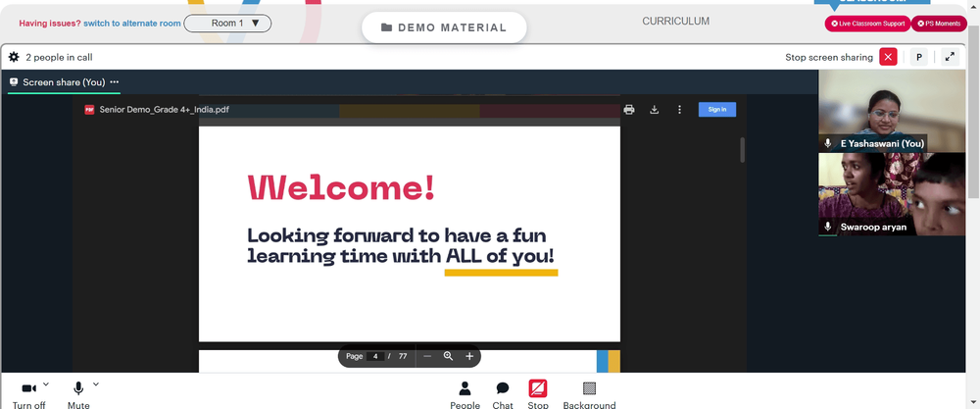
Task: Click the total pages value 77
Action: [403, 356]
